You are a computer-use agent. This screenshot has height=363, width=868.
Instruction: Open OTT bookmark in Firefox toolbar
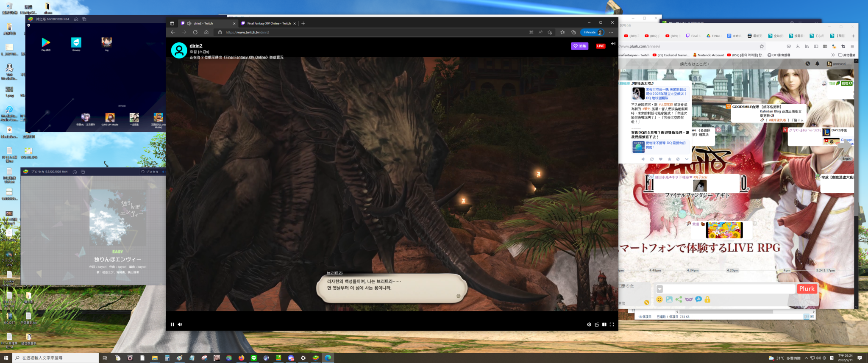point(779,55)
